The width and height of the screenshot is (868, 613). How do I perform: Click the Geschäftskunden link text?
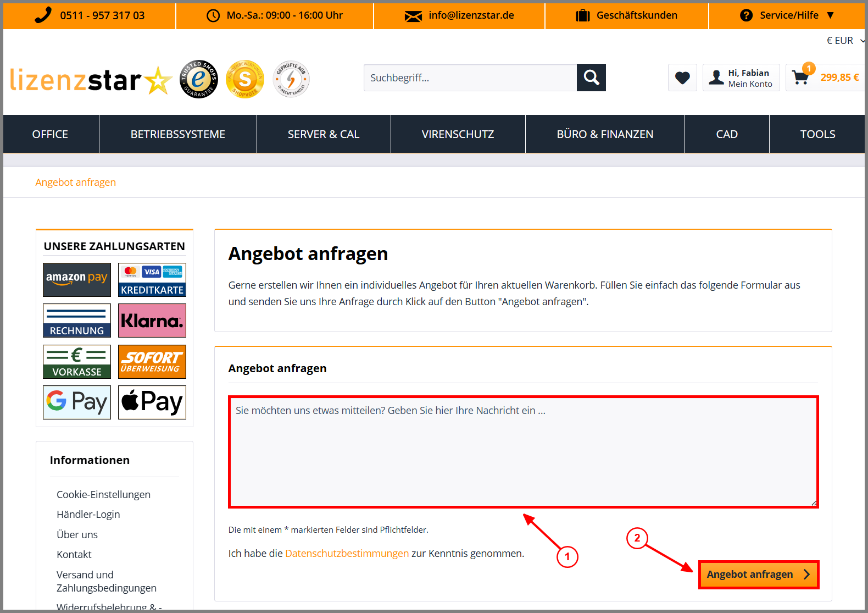coord(637,15)
